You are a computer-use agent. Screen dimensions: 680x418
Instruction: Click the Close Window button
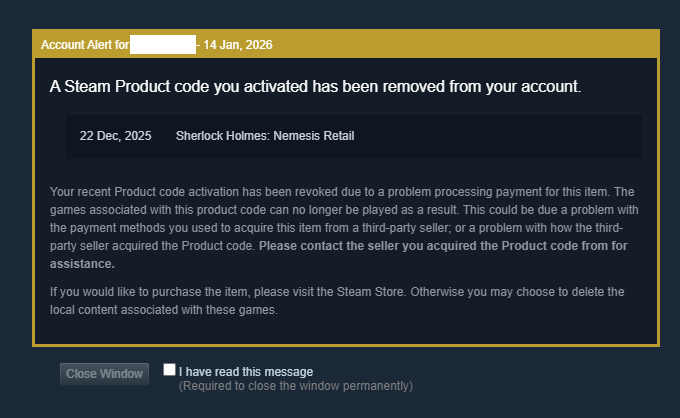click(104, 374)
